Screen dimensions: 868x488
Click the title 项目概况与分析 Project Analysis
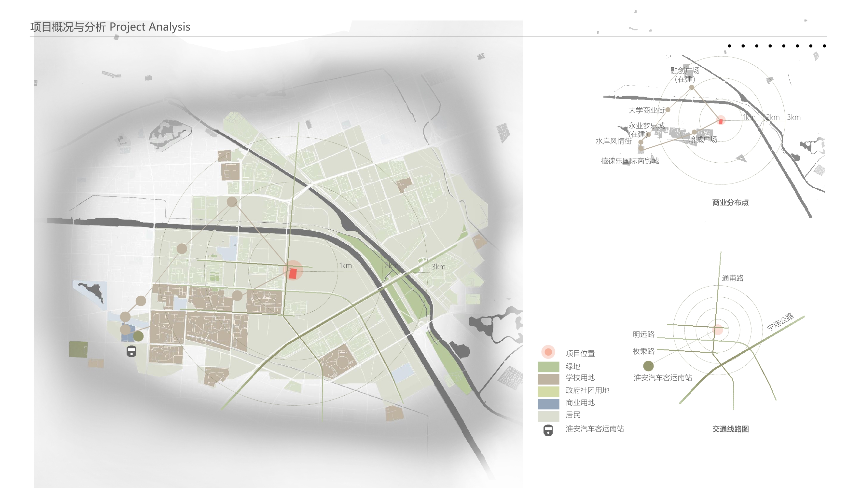click(110, 27)
